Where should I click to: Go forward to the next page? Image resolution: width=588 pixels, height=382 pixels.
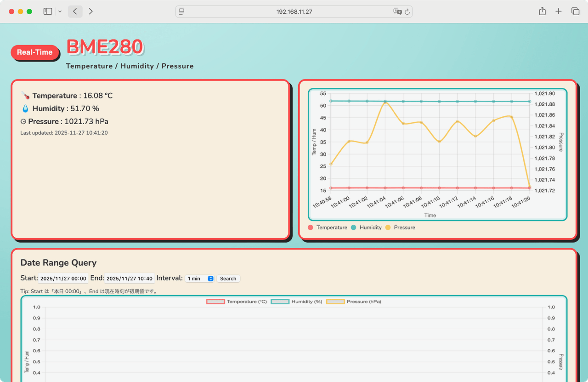click(x=90, y=11)
